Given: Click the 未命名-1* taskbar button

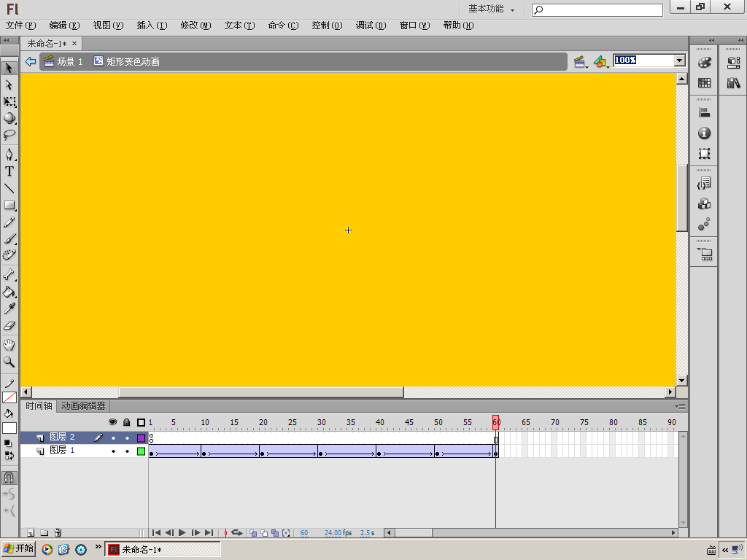Looking at the screenshot, I should [x=163, y=550].
